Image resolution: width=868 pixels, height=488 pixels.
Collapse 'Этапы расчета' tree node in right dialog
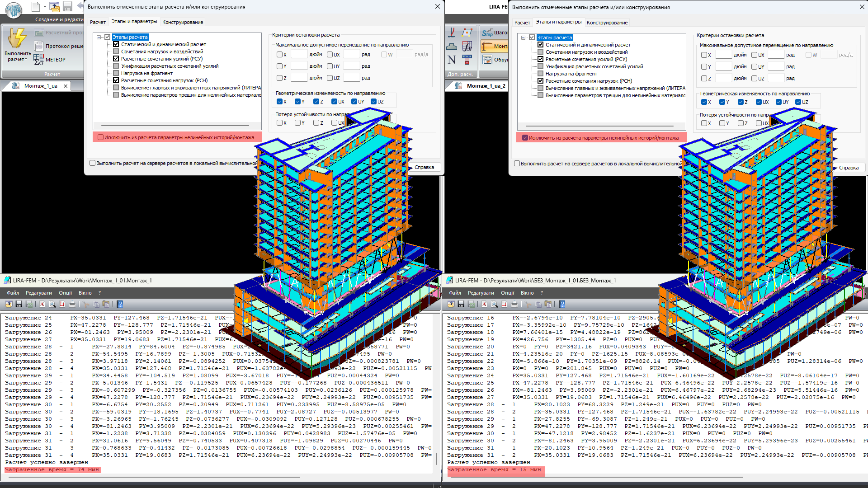coord(524,38)
